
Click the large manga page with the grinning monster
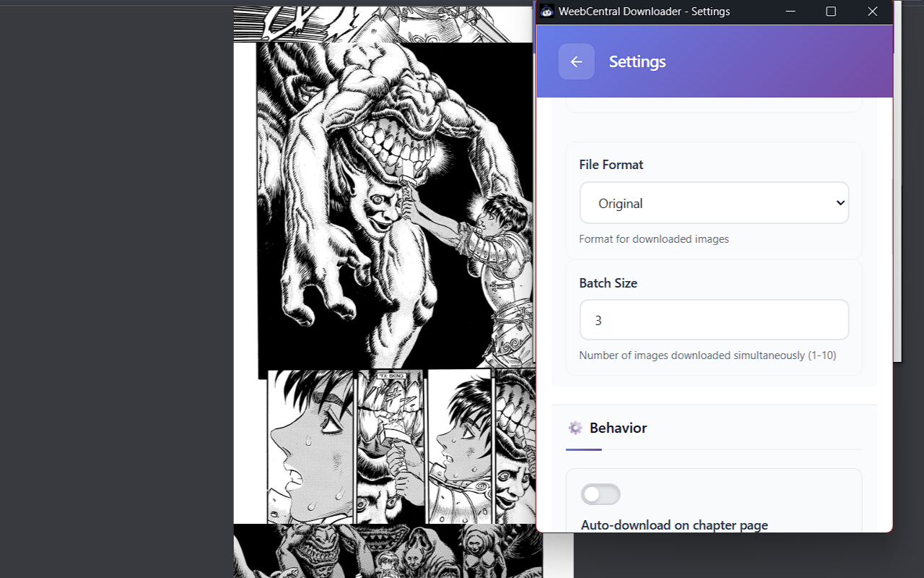(395, 205)
